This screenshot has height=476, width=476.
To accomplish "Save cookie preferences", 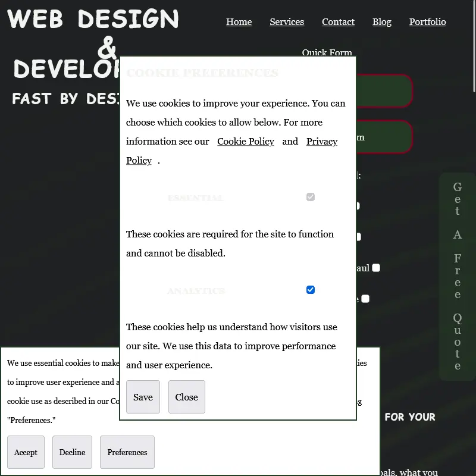I will click(x=143, y=397).
